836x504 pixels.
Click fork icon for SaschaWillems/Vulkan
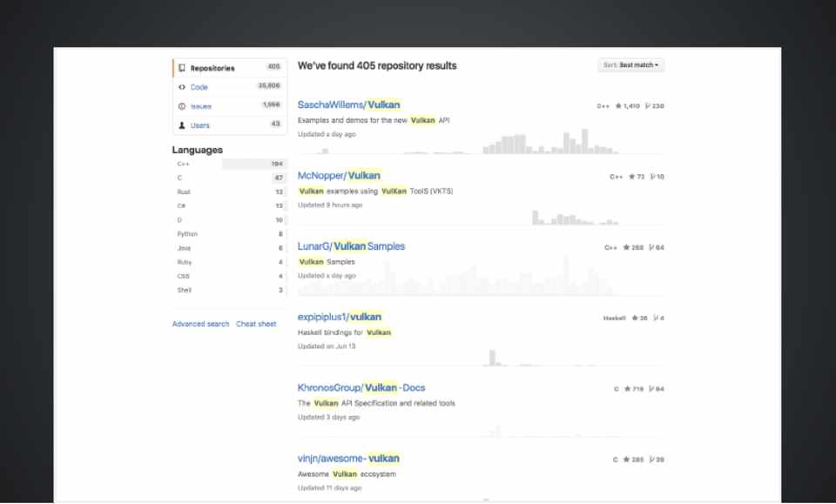648,106
